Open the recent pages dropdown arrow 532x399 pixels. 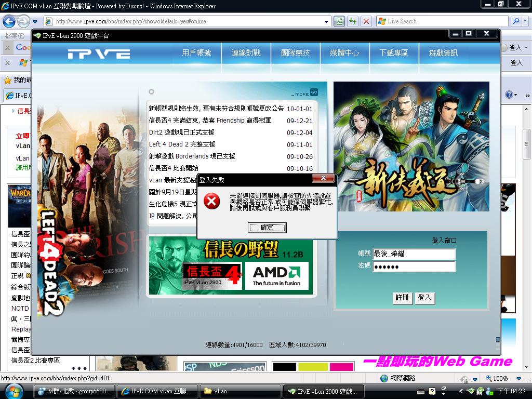[x=35, y=22]
